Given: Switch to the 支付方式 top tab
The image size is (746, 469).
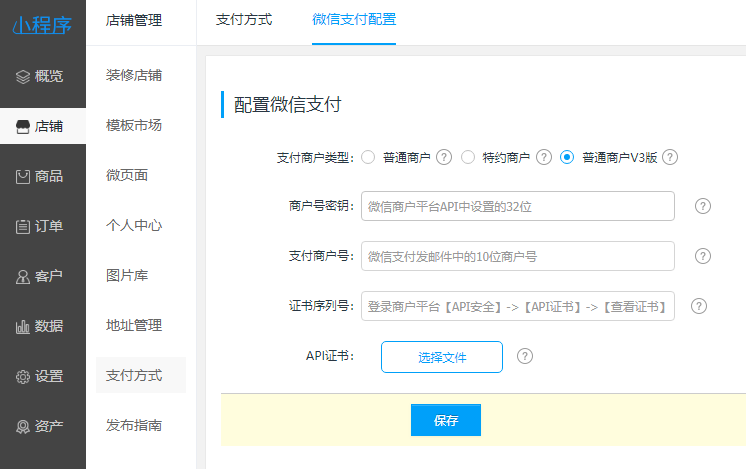Looking at the screenshot, I should (244, 20).
